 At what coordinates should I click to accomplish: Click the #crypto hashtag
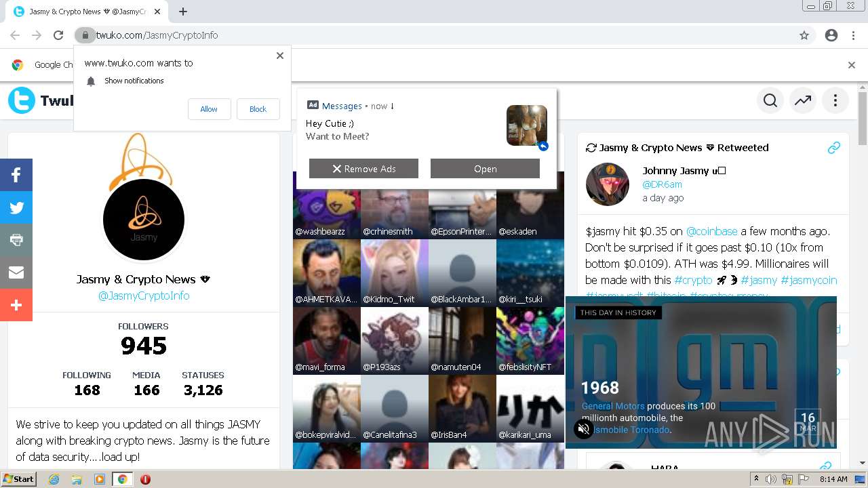[x=693, y=280]
